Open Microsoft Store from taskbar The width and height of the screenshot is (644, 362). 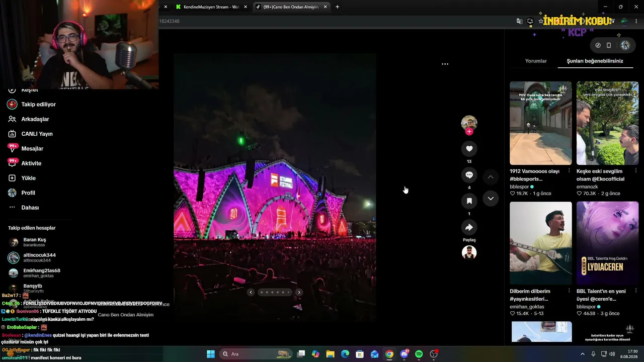[360, 354]
